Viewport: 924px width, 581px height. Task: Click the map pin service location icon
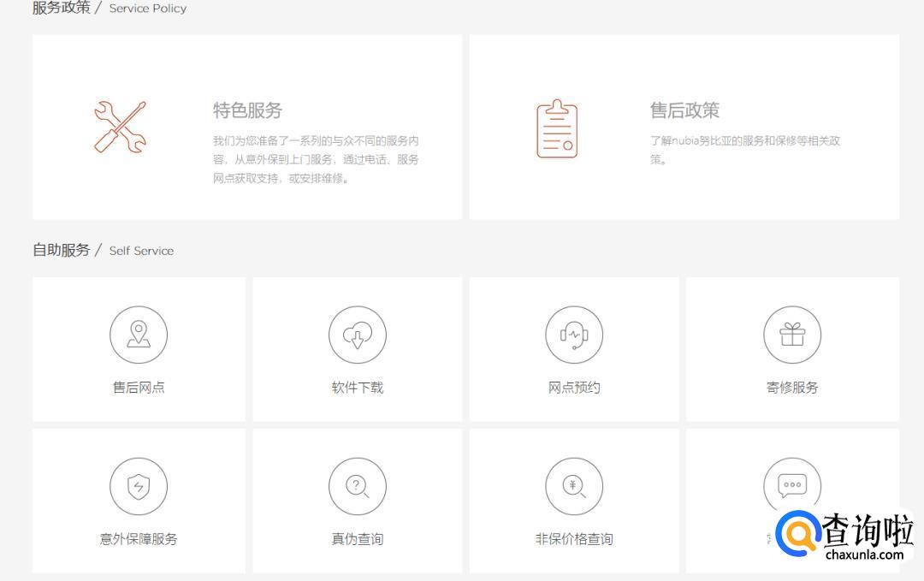pyautogui.click(x=139, y=335)
